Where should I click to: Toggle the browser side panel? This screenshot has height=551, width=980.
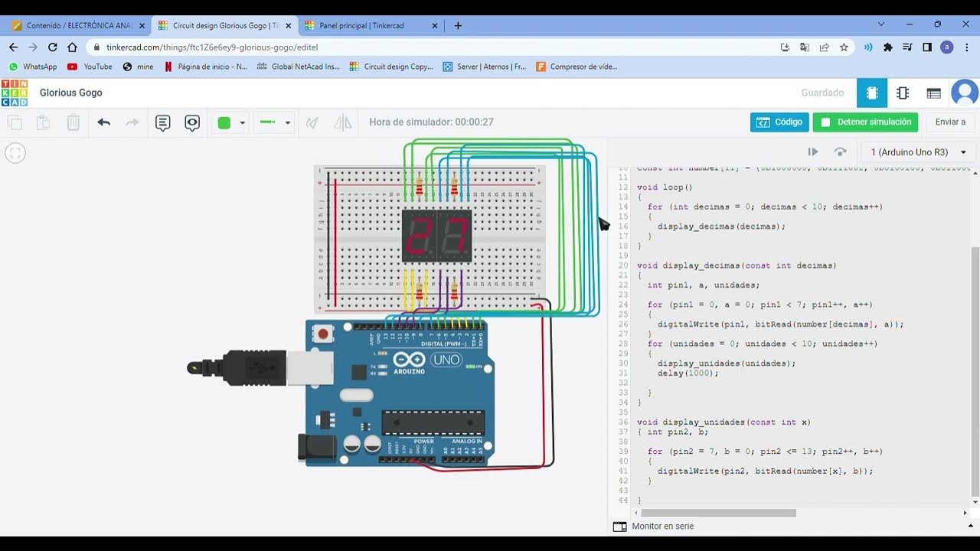tap(927, 47)
